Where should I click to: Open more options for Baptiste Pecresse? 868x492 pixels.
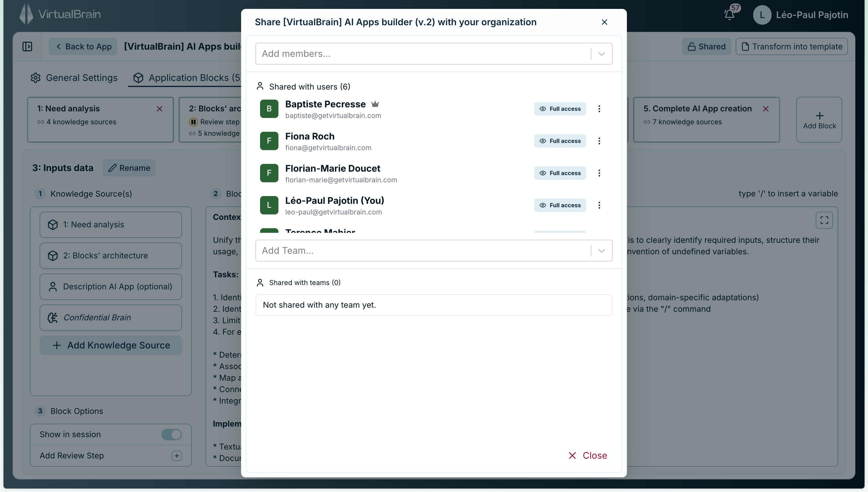[x=599, y=109]
